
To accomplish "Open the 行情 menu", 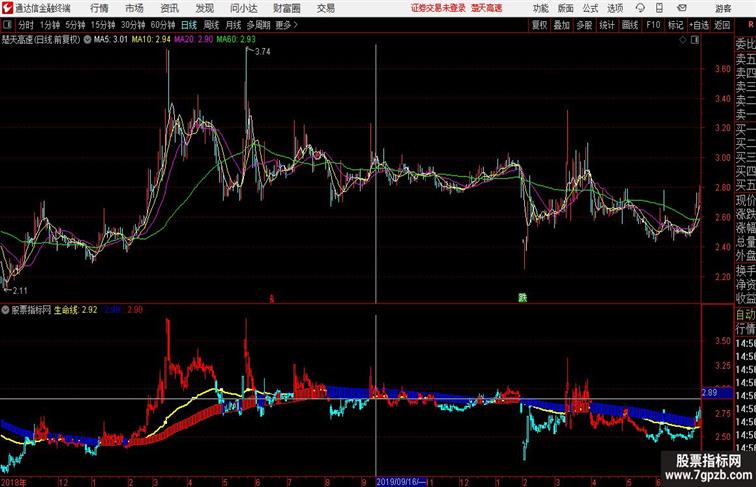I will pyautogui.click(x=99, y=8).
